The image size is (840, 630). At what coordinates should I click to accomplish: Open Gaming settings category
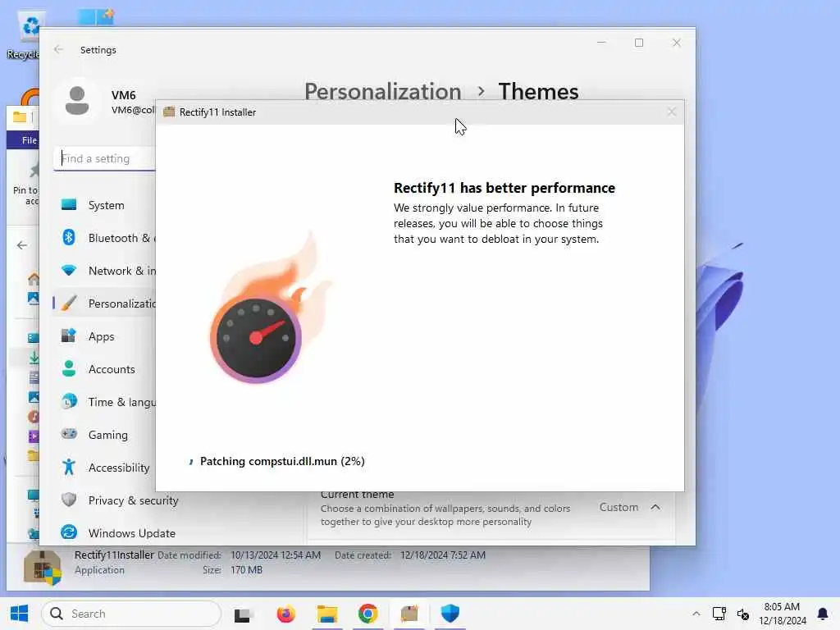tap(104, 435)
